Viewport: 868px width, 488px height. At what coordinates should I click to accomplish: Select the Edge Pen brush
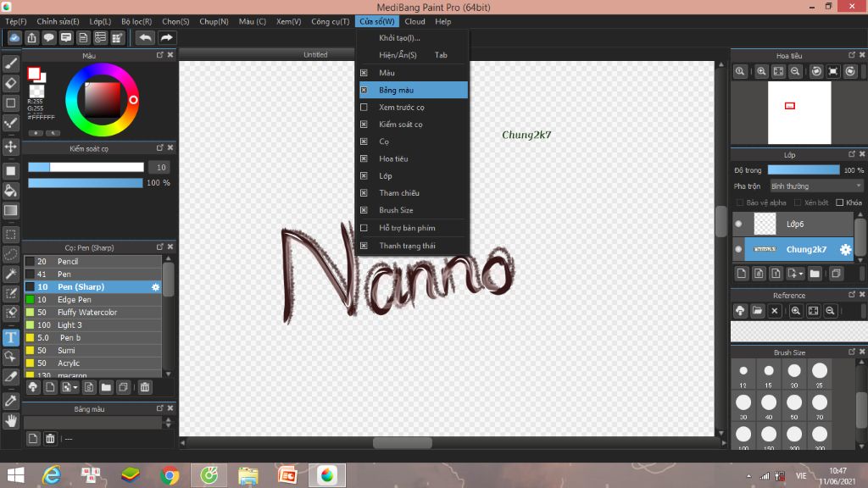pyautogui.click(x=93, y=299)
